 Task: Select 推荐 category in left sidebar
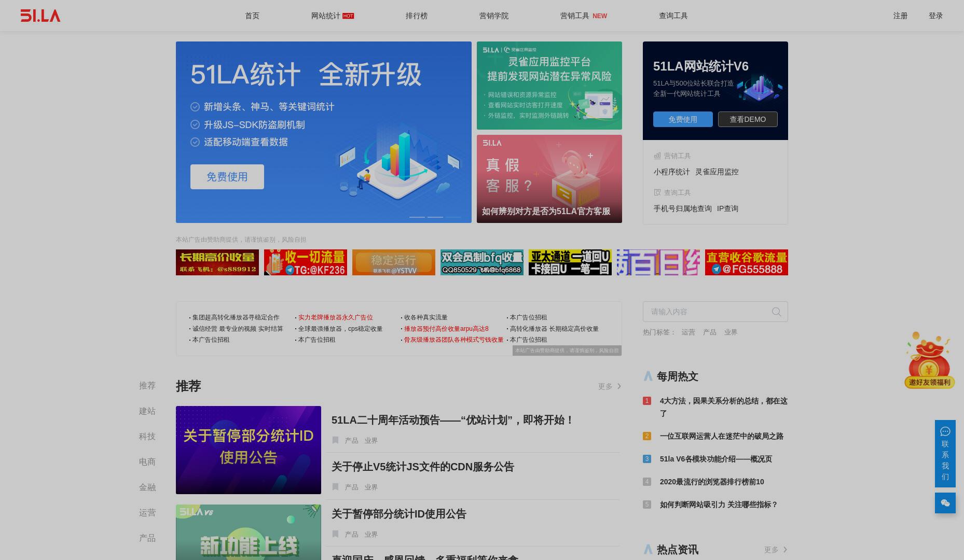point(147,386)
